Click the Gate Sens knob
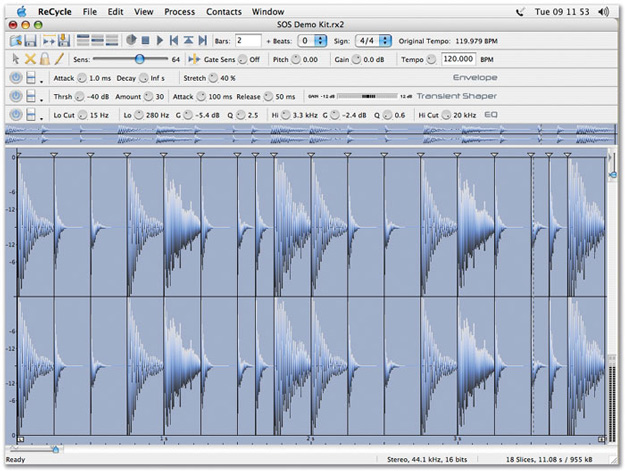Image resolution: width=625 pixels, height=471 pixels. (243, 59)
